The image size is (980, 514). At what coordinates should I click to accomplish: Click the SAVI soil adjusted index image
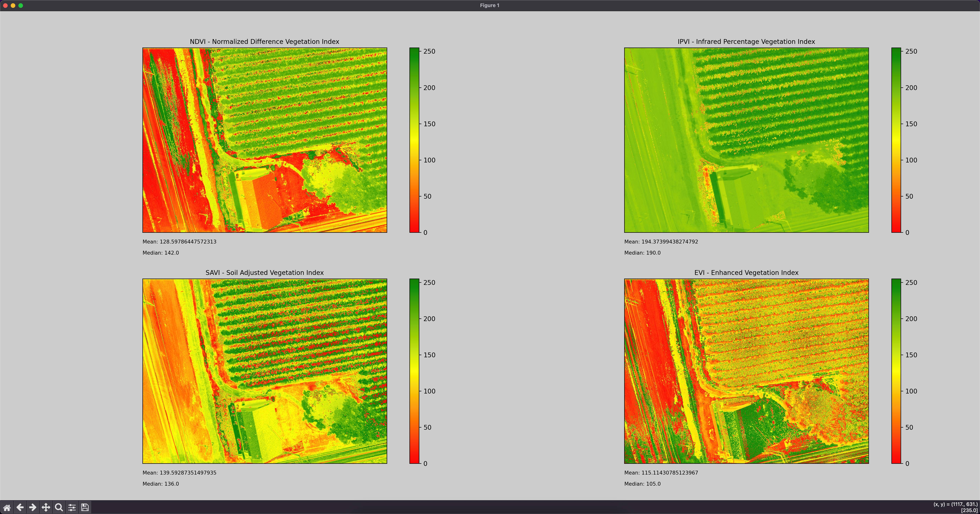pos(265,371)
